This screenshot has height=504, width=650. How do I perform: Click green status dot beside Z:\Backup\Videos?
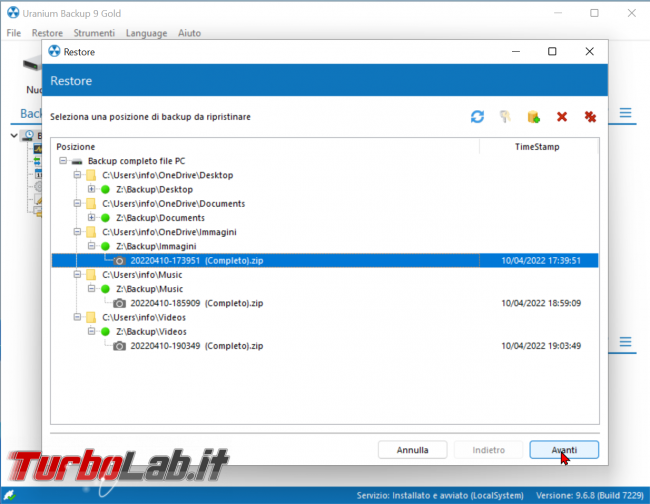tap(105, 332)
